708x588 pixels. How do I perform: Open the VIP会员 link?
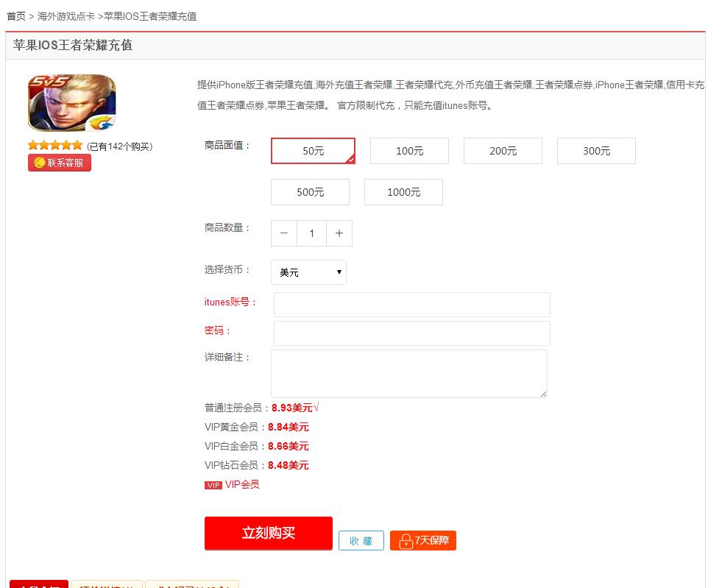242,484
